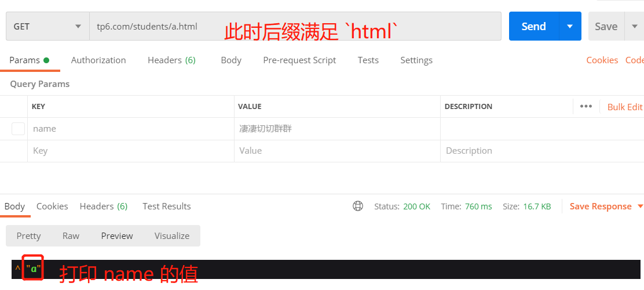Enable the name parameter checkbox
The width and height of the screenshot is (644, 290).
tap(18, 129)
